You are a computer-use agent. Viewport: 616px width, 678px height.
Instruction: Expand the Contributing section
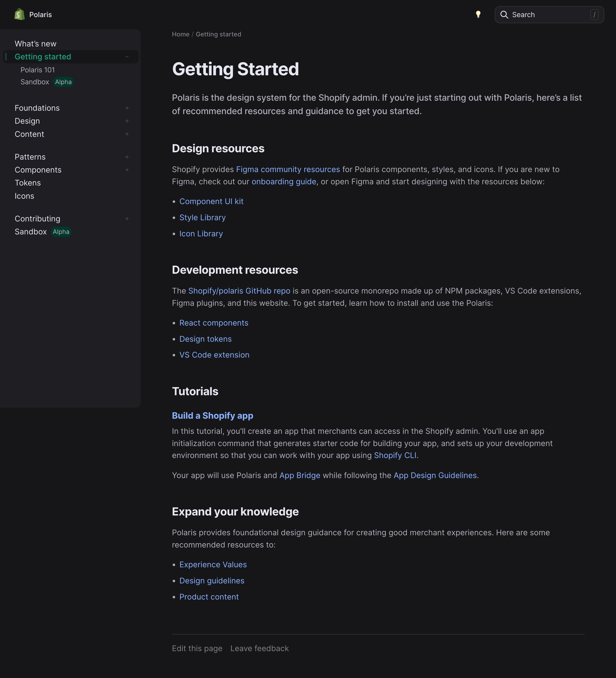click(x=127, y=219)
